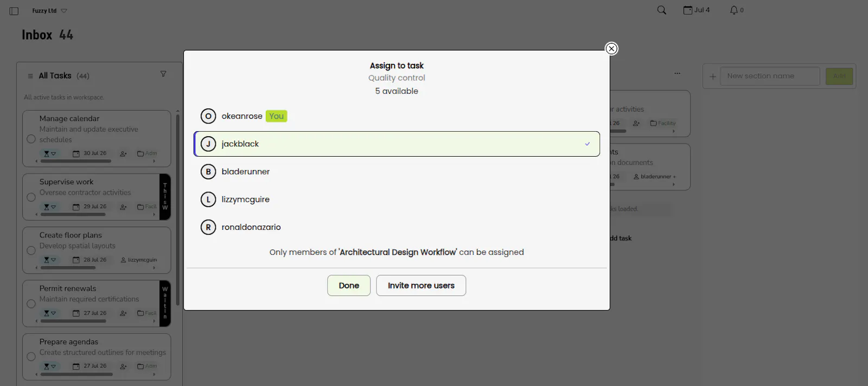Image resolution: width=868 pixels, height=386 pixels.
Task: Click the checkmark on jackblack row
Action: 588,144
